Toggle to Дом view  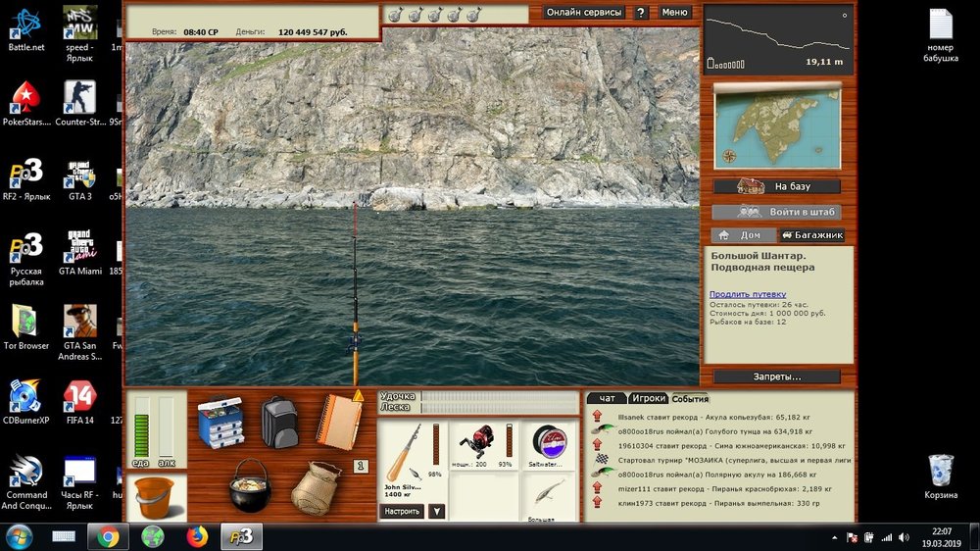click(x=742, y=235)
